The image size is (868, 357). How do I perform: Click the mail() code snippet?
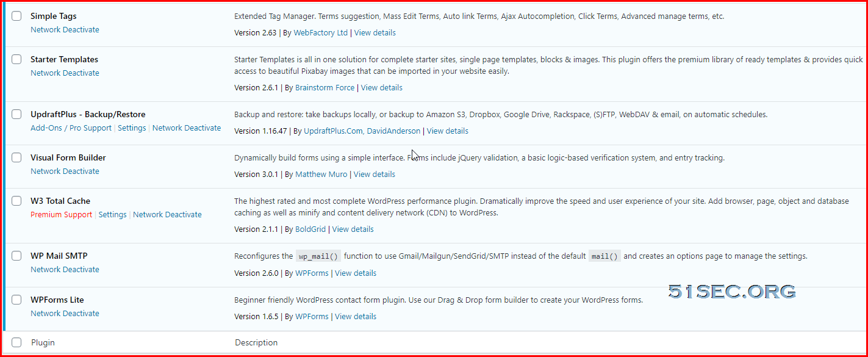604,256
